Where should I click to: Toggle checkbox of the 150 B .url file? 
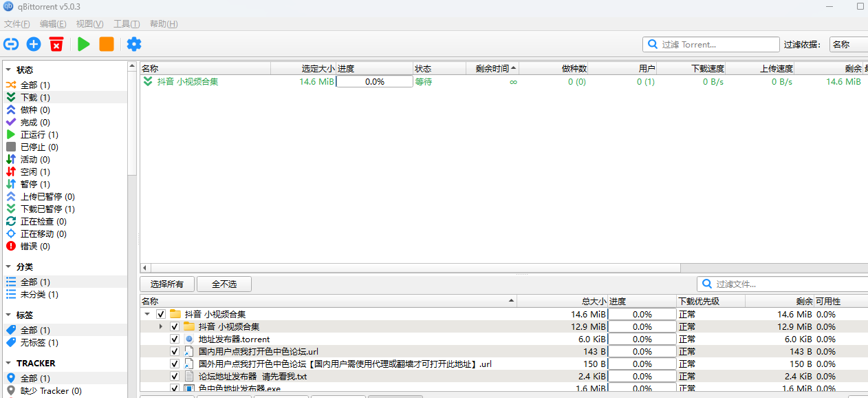pos(175,364)
